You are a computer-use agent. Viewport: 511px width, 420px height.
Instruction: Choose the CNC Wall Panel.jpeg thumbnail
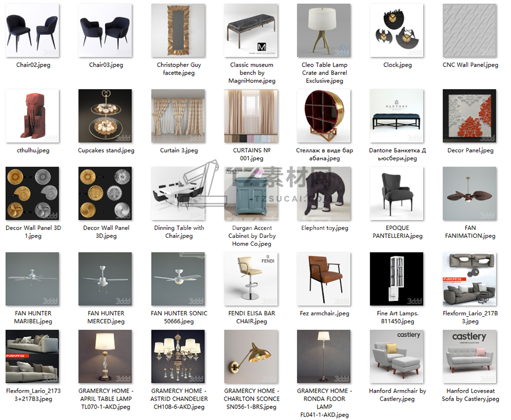click(470, 30)
